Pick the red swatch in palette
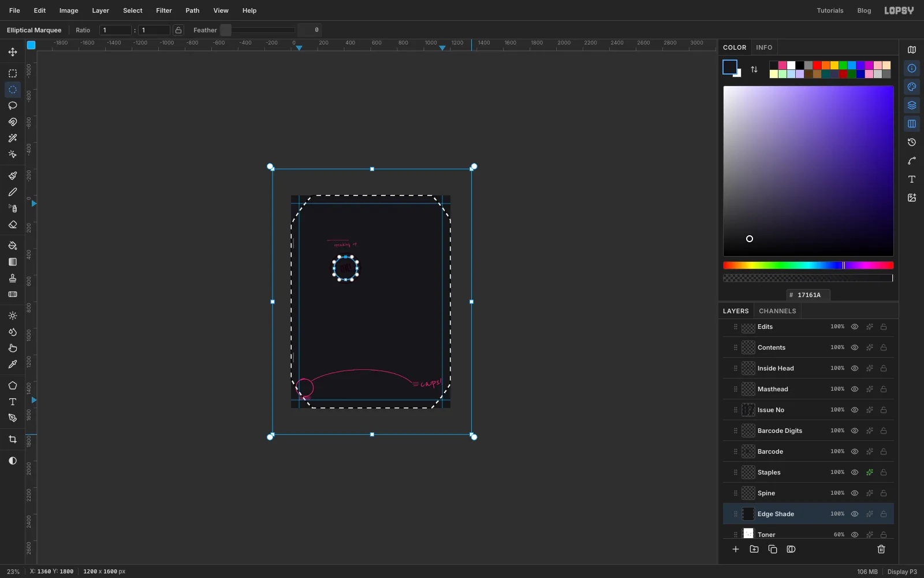This screenshot has width=924, height=578. [x=817, y=65]
